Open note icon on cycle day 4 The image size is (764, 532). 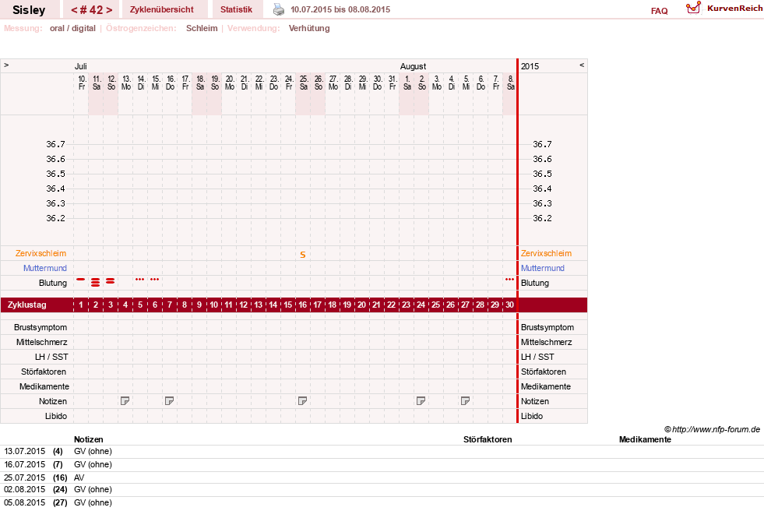click(x=125, y=401)
